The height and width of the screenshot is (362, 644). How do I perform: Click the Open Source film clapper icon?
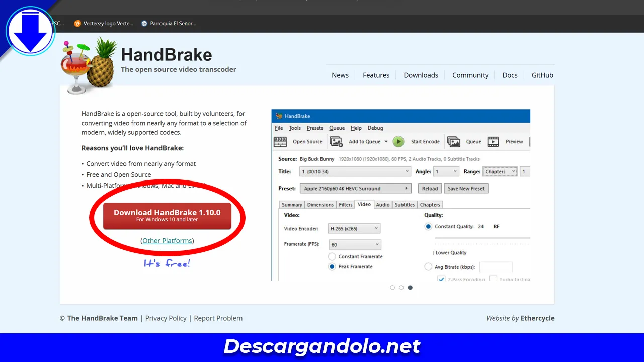280,142
